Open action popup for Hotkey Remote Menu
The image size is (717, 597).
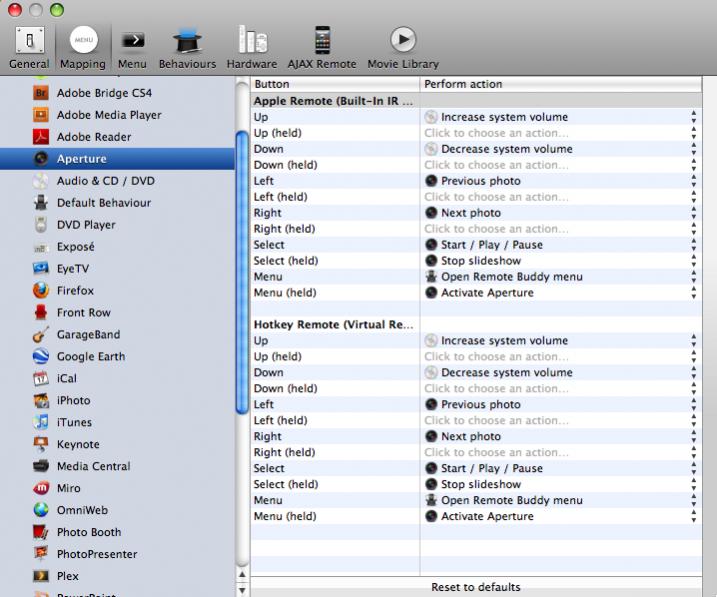coord(694,500)
